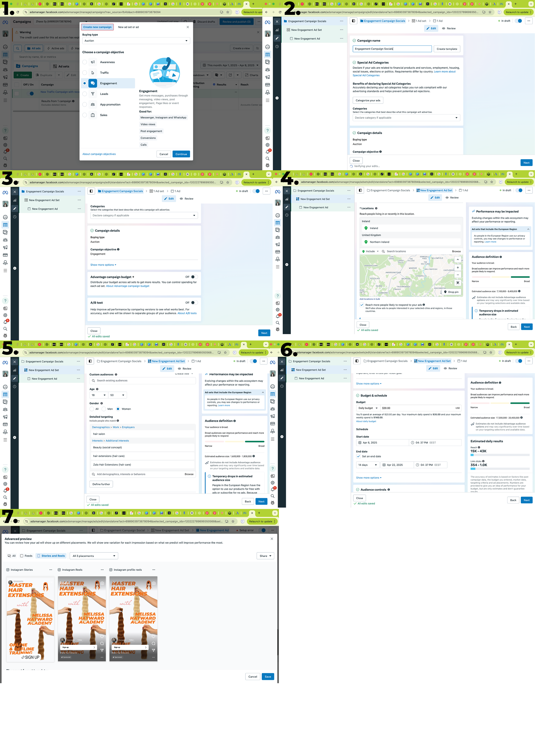The width and height of the screenshot is (535, 756).
Task: Open the All 3 placements dropdown
Action: point(94,556)
